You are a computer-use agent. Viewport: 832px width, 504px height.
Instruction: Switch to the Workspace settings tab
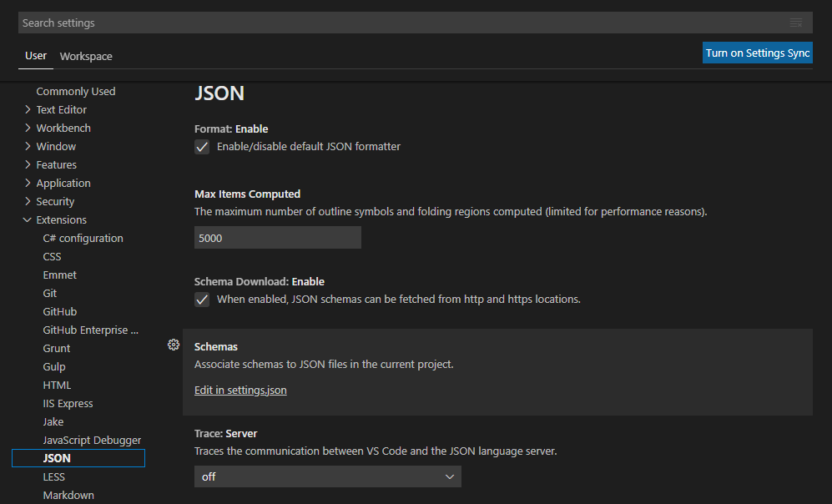pos(86,56)
